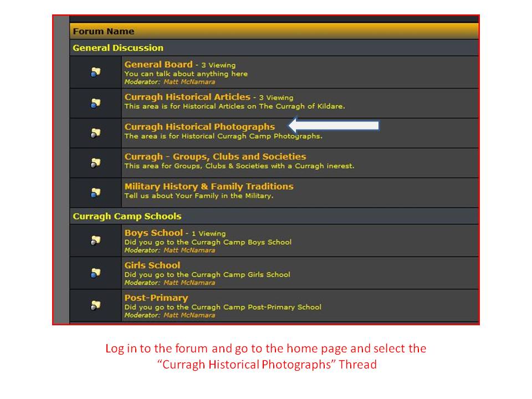The height and width of the screenshot is (399, 532).
Task: Click 'Tell us about Your Family in the Military'
Action: tap(199, 196)
